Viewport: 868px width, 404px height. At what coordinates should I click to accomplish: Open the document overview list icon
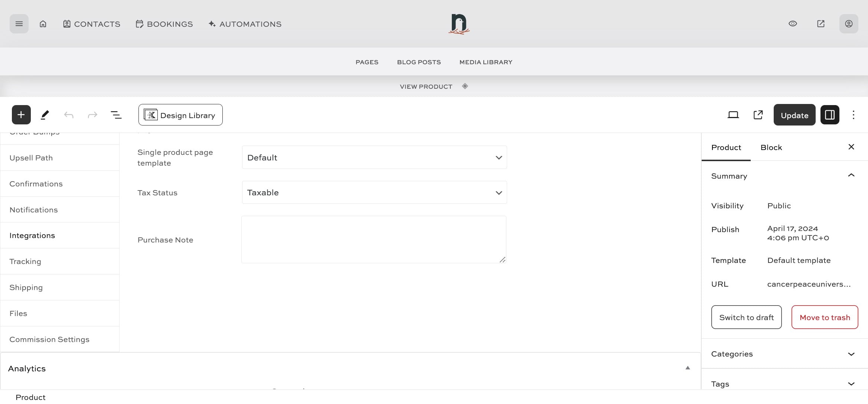pos(116,115)
